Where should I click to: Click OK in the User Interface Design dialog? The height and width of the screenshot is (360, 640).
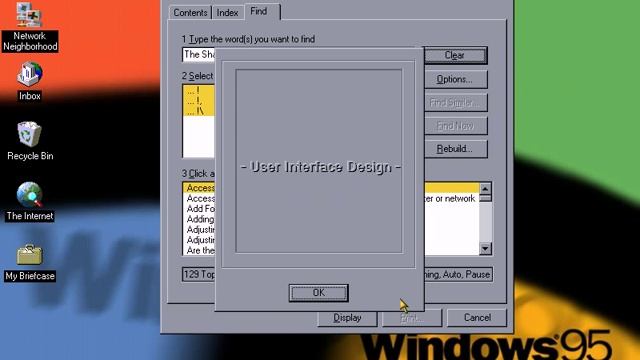[x=318, y=293]
